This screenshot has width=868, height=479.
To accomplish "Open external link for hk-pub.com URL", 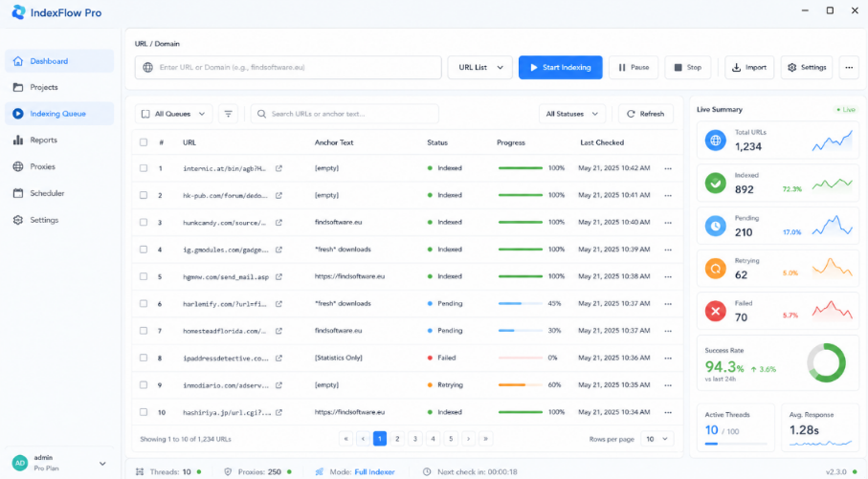I will (x=279, y=195).
